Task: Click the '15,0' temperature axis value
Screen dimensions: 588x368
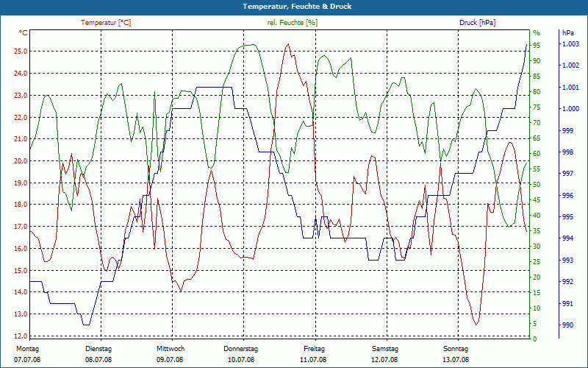Action: point(21,270)
